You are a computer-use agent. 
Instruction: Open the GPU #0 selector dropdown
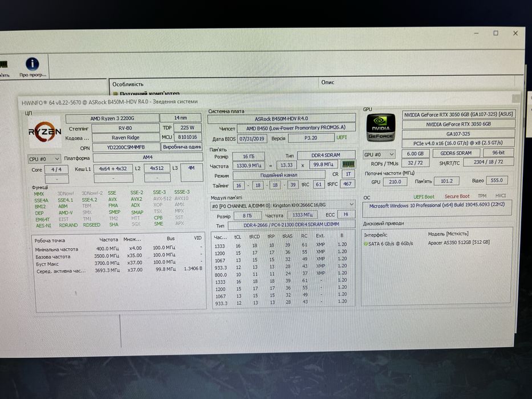click(x=379, y=154)
